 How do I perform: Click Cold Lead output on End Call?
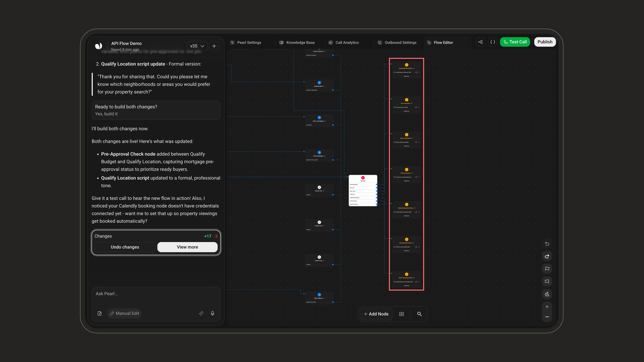(363, 194)
